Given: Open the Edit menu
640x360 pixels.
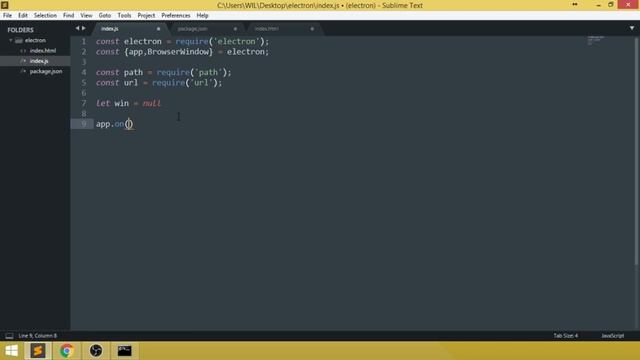Looking at the screenshot, I should click(22, 16).
